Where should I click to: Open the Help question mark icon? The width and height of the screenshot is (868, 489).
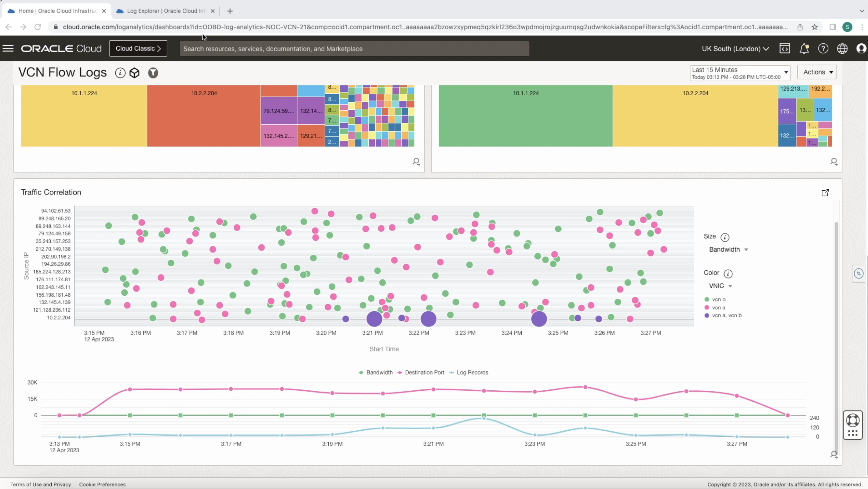823,48
